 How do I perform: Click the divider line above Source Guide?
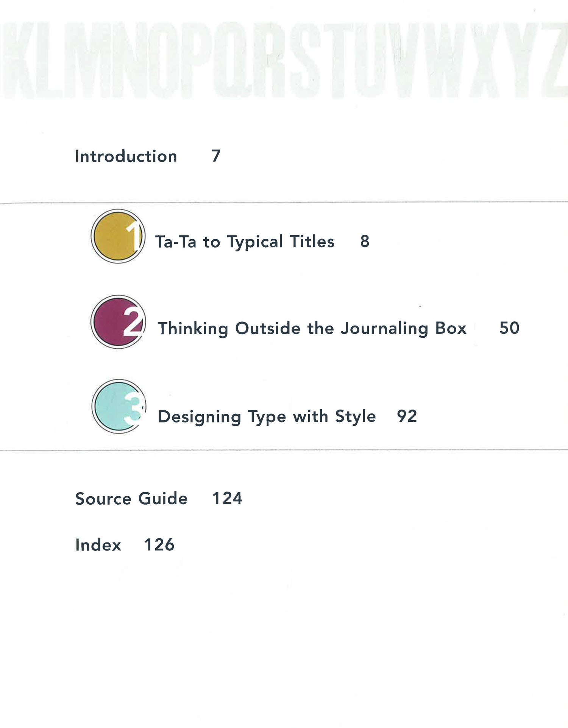(284, 450)
